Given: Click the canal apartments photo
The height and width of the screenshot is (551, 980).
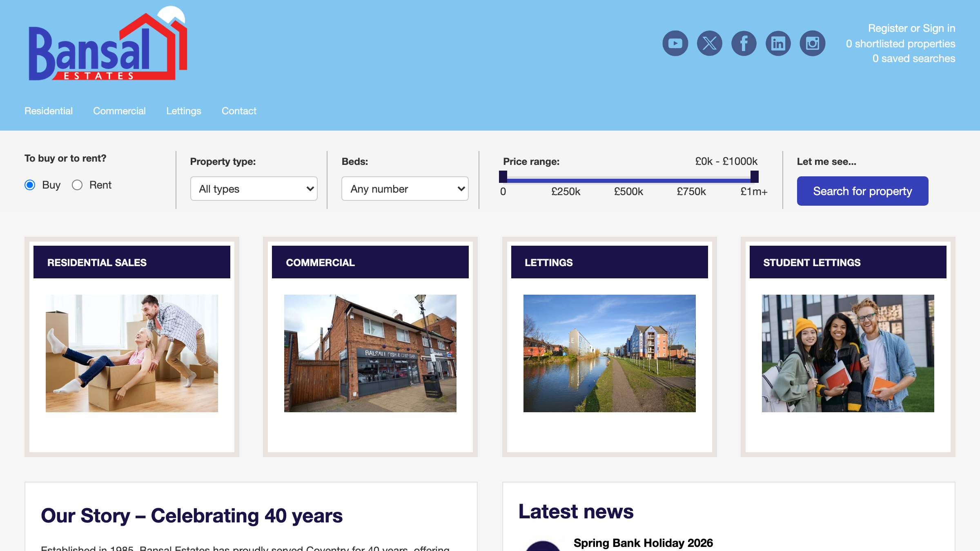Looking at the screenshot, I should 609,353.
